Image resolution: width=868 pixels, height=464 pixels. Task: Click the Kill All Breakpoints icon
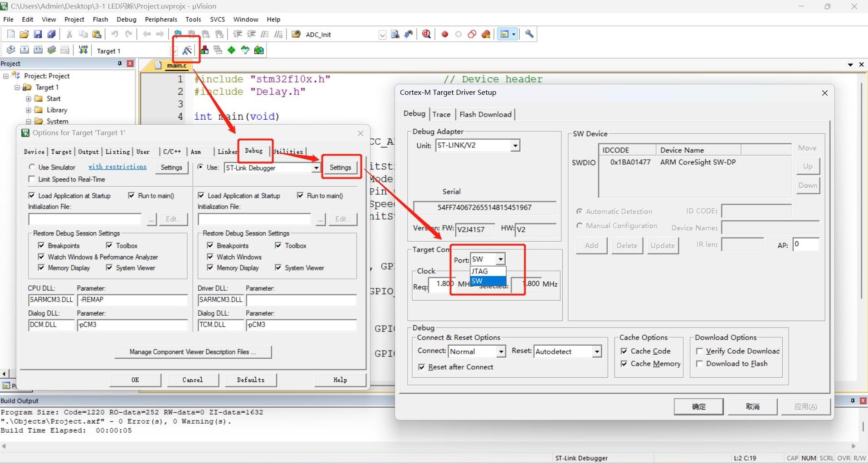[x=486, y=34]
